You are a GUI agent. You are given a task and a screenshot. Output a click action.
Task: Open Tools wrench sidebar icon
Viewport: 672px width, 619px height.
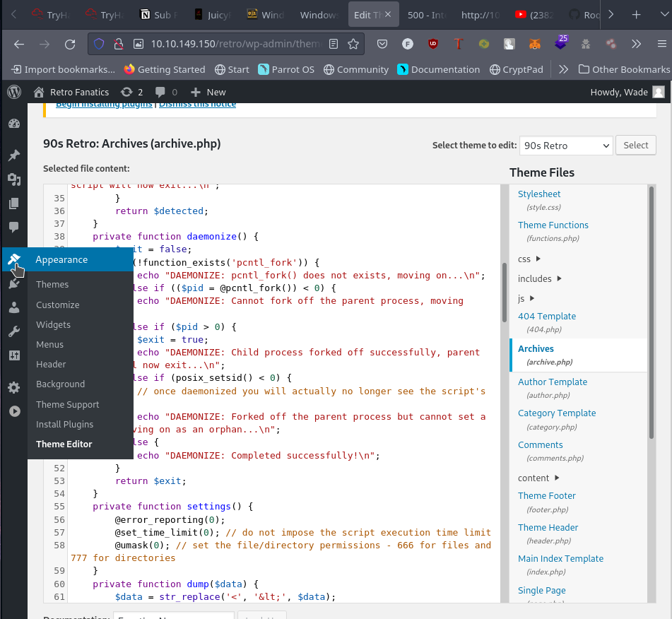coord(14,331)
